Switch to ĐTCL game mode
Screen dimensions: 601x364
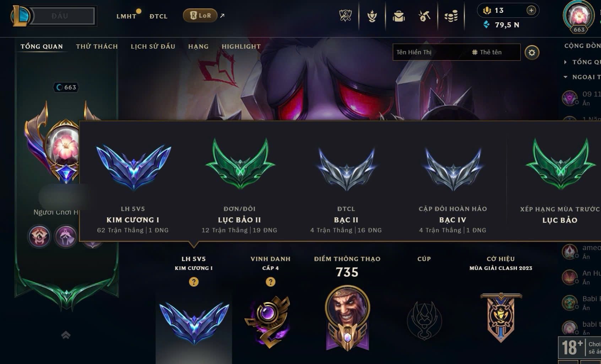click(x=158, y=16)
